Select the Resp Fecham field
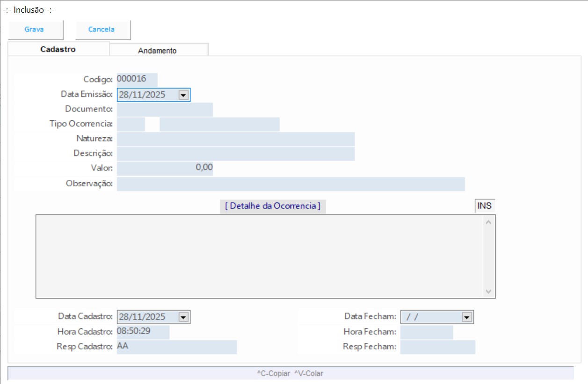This screenshot has height=384, width=588. [x=437, y=347]
